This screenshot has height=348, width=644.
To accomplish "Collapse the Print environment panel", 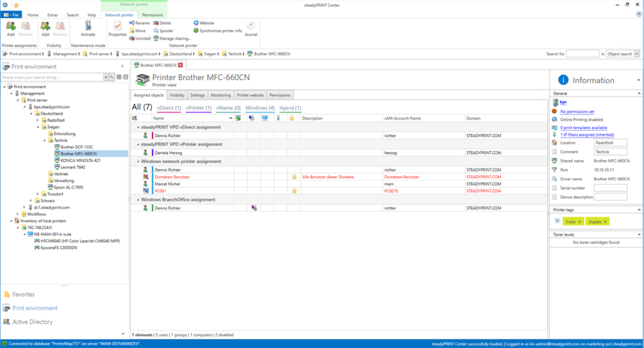I will pos(123,66).
